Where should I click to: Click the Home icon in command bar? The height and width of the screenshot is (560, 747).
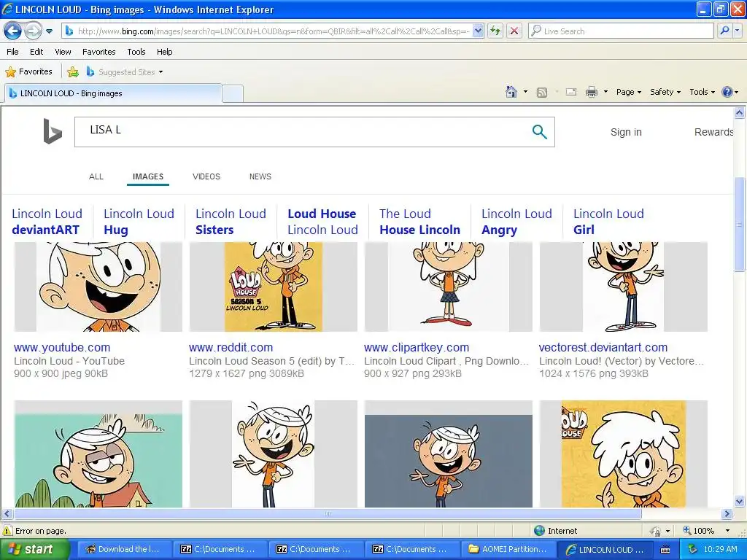pos(511,92)
